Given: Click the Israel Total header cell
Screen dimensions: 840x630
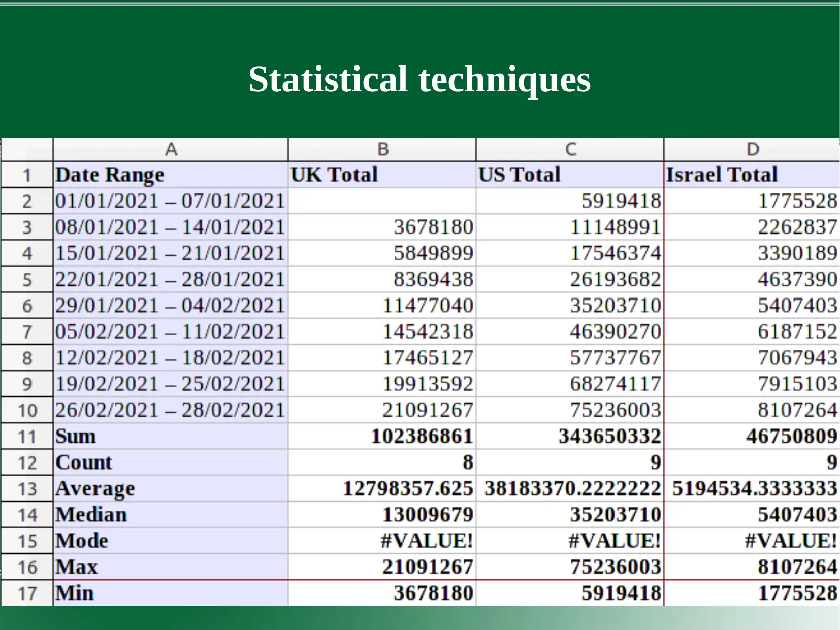Looking at the screenshot, I should tap(752, 175).
